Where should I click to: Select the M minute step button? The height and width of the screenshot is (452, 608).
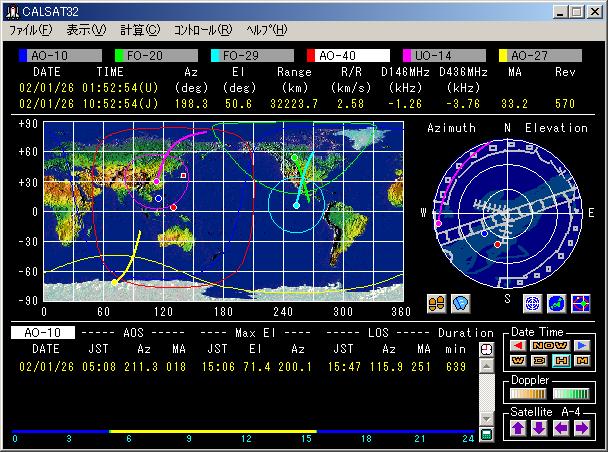coord(582,361)
